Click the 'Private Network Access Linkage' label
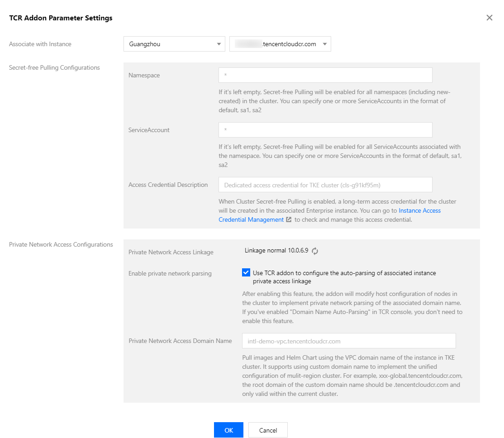 coord(171,252)
